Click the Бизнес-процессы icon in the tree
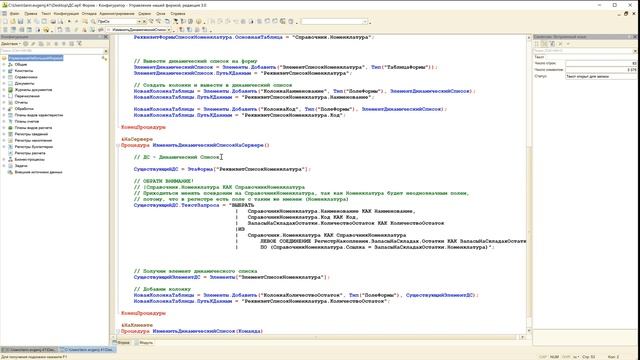 click(11, 160)
